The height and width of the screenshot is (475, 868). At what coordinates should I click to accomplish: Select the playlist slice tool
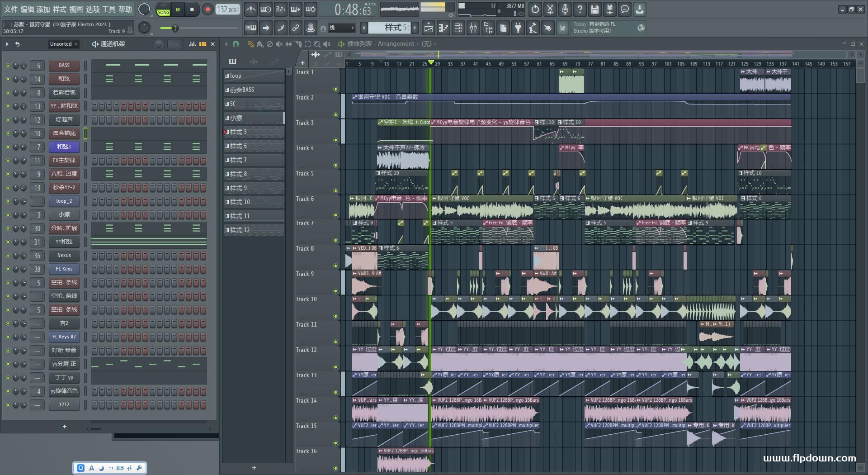[x=298, y=44]
